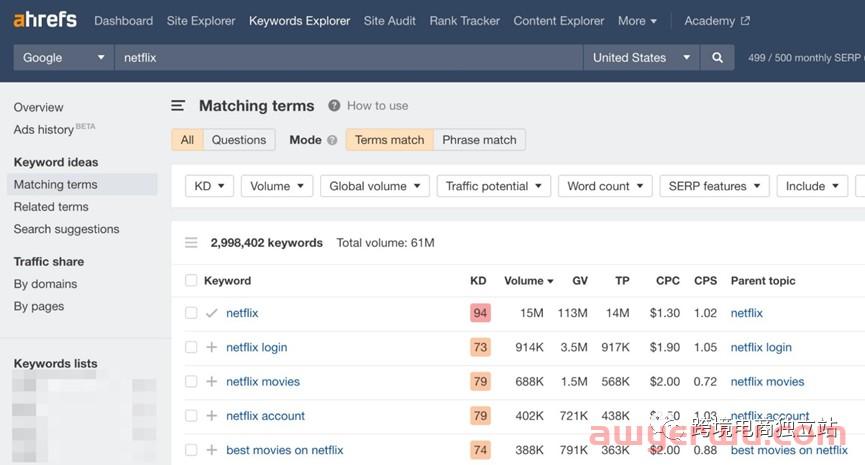
Task: Select the All filter toggle
Action: [x=187, y=140]
